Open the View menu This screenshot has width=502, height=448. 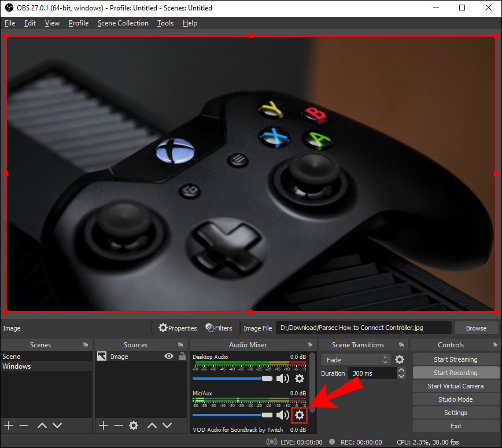click(x=52, y=23)
